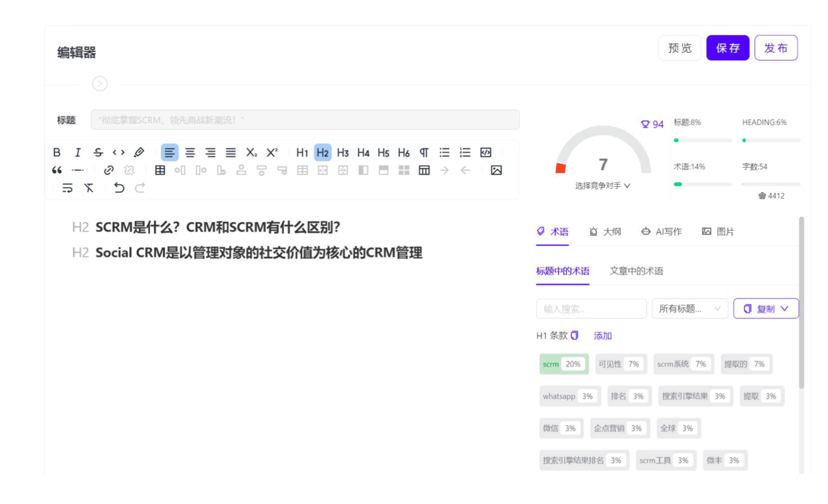Go to next table cell arrow
The image size is (828, 504).
(x=445, y=170)
